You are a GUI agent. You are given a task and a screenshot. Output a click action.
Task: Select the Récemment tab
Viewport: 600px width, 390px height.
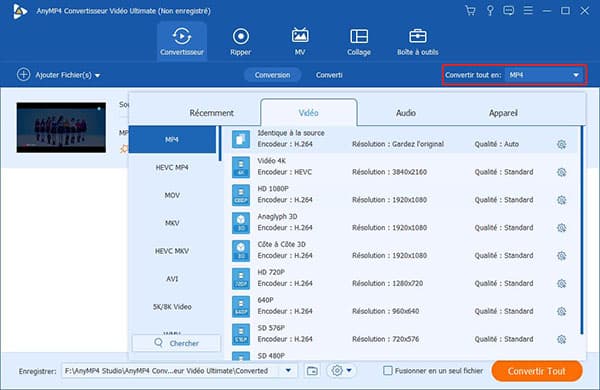pos(211,113)
